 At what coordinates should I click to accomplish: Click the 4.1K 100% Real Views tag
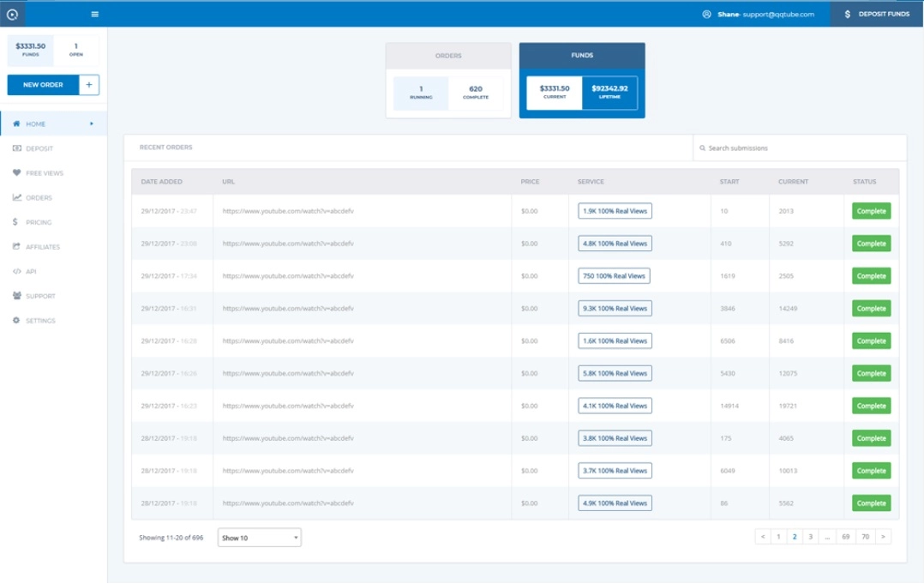pos(615,406)
